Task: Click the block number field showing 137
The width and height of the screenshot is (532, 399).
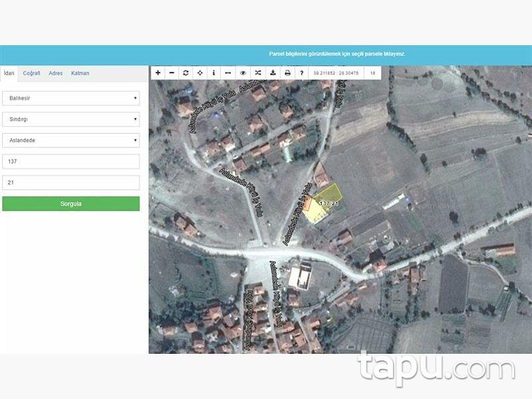Action: pos(71,162)
